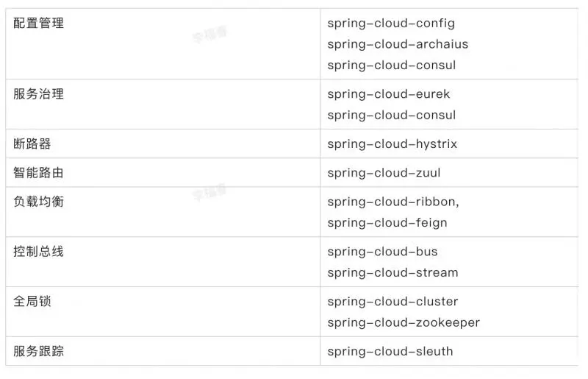This screenshot has width=588, height=379.
Task: Click the spring-cloud-sleuth entry
Action: (390, 351)
